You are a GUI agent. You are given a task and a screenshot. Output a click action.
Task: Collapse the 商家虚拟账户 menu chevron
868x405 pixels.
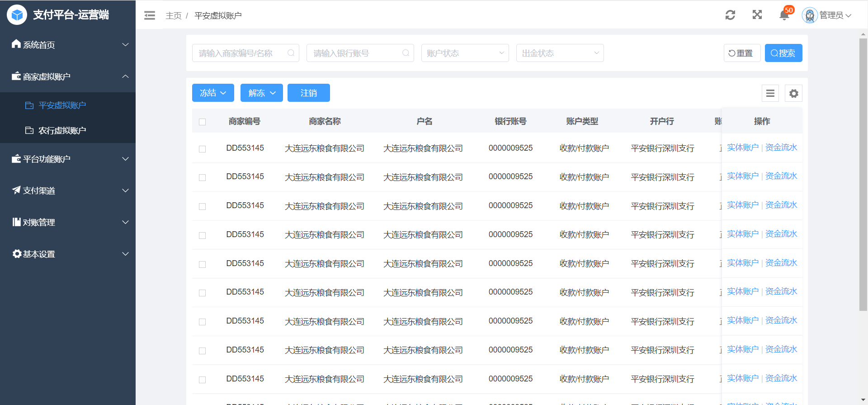126,76
